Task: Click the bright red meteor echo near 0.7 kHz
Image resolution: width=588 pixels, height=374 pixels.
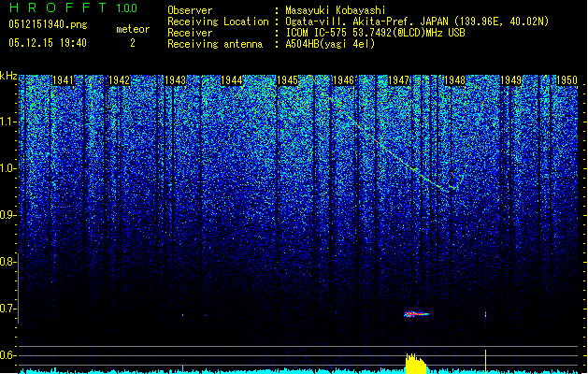Action: (416, 314)
